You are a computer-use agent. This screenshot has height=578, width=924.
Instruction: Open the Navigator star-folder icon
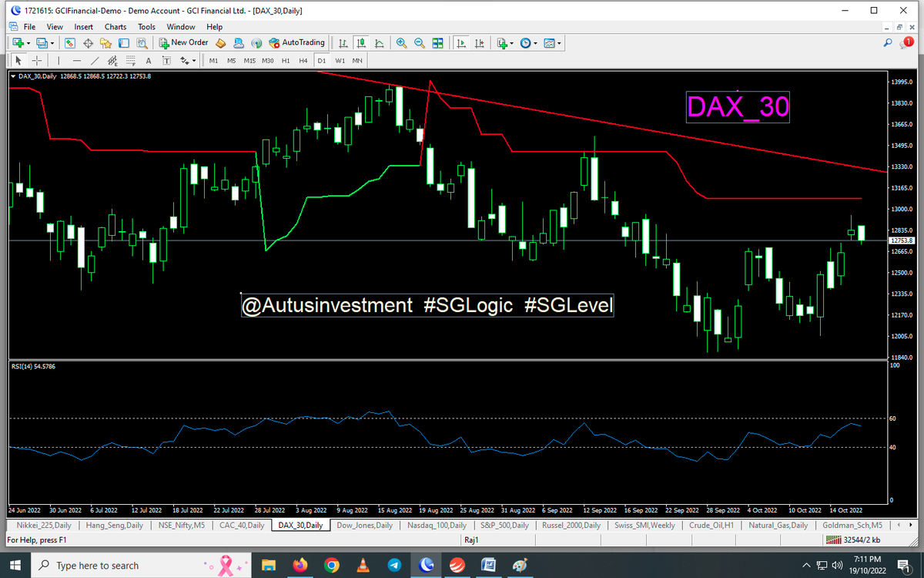click(105, 43)
